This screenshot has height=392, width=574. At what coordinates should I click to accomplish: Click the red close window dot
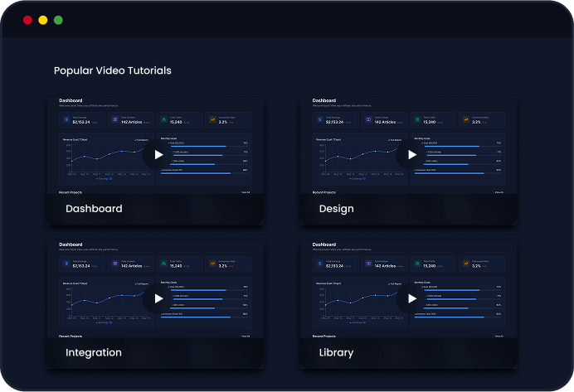27,20
